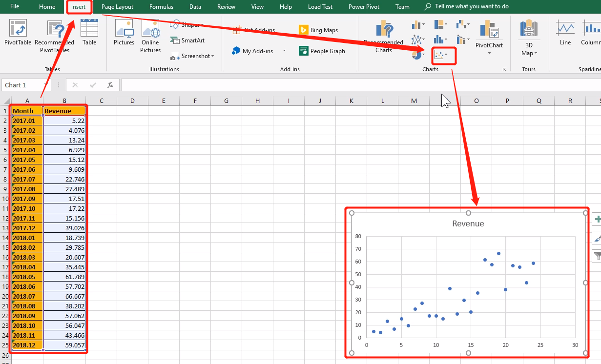Open Chart Filters funnel button

tap(597, 256)
